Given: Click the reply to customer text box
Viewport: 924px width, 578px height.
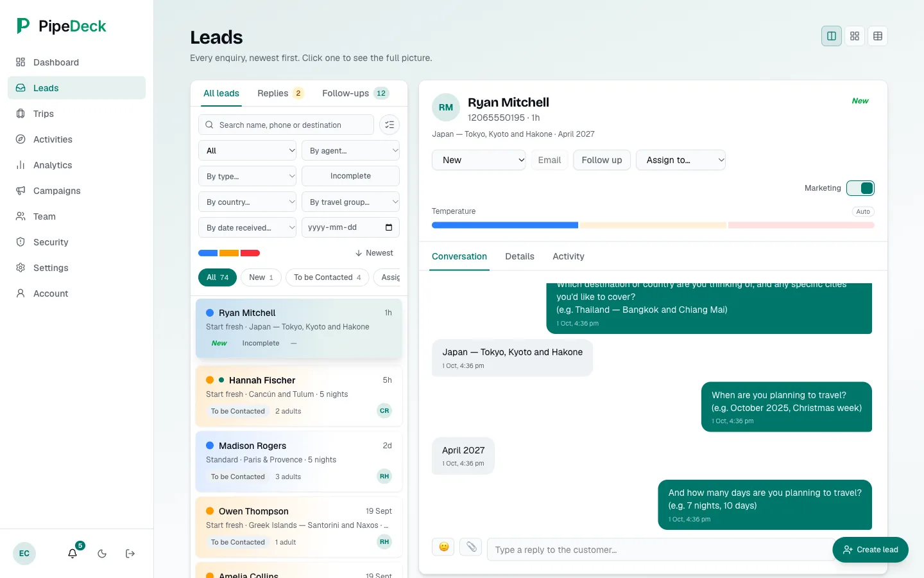Looking at the screenshot, I should click(x=661, y=550).
